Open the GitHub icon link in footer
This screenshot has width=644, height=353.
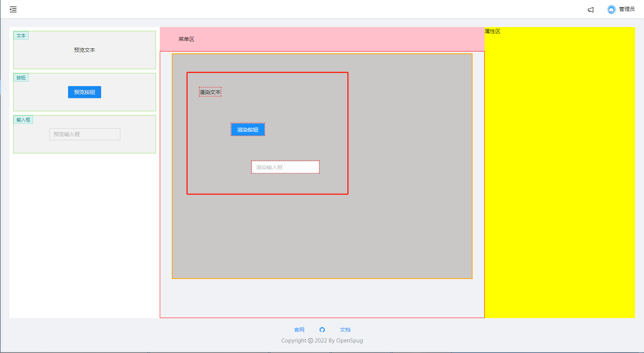[x=322, y=330]
